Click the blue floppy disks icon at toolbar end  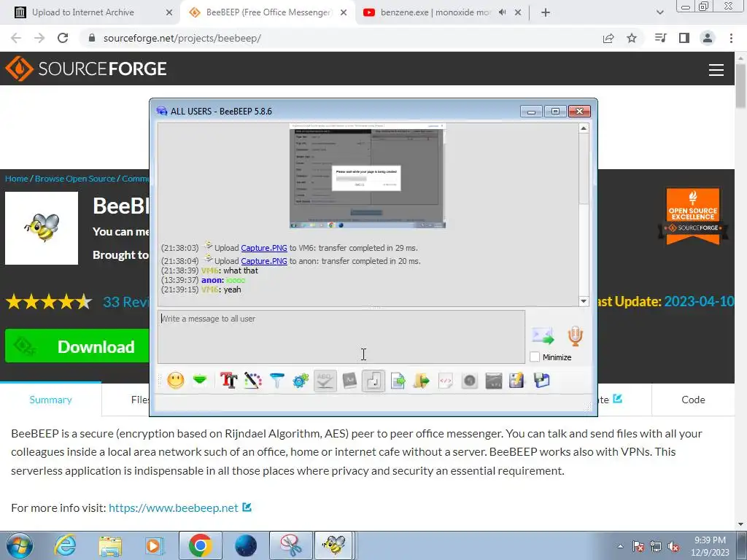coord(542,381)
